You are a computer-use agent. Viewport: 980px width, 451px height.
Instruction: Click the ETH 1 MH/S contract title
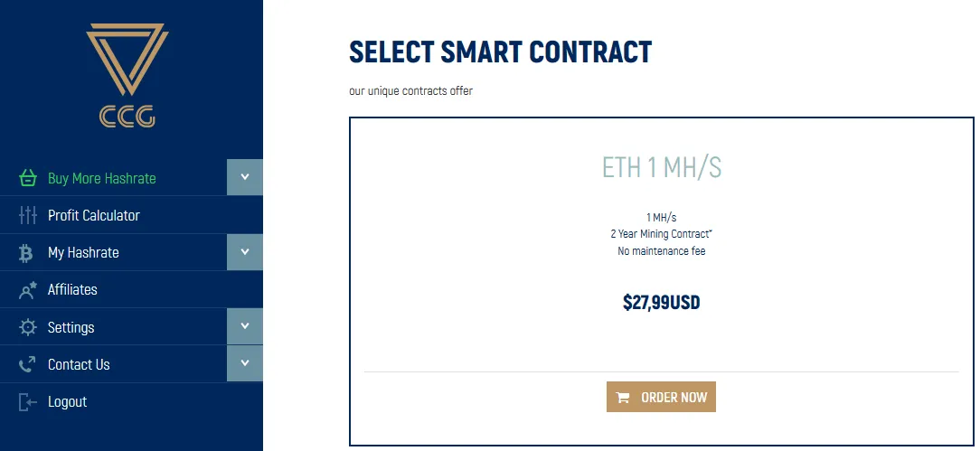[661, 167]
